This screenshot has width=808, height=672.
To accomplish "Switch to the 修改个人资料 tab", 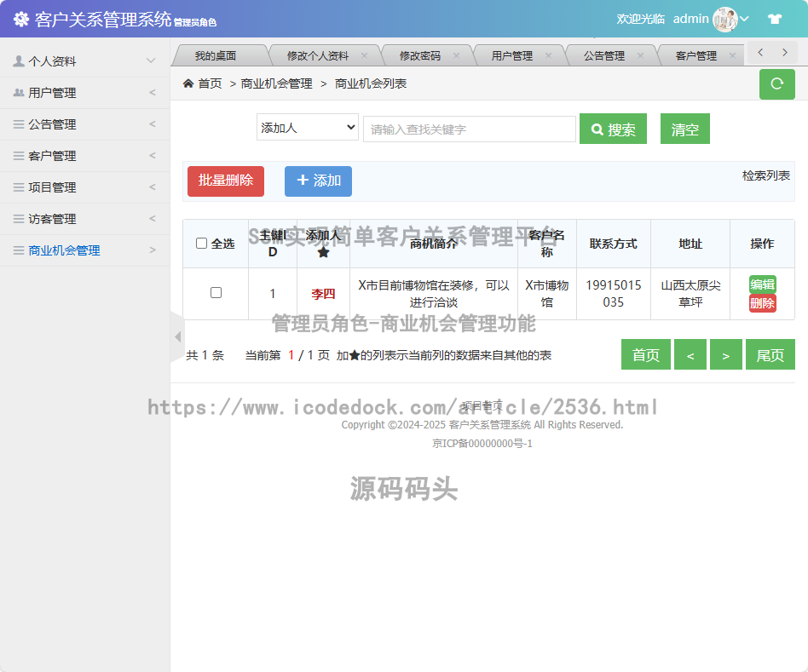I will (318, 55).
